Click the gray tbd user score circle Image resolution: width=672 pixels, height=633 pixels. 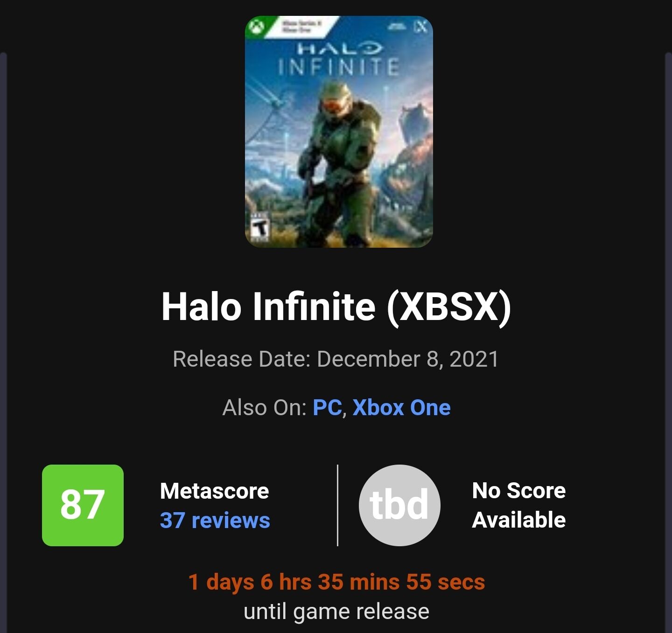pyautogui.click(x=399, y=505)
